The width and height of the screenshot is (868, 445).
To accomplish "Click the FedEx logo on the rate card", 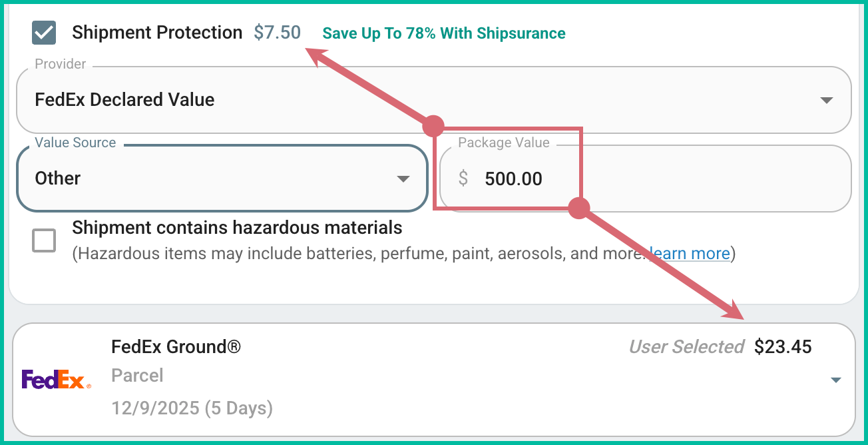I will (57, 378).
